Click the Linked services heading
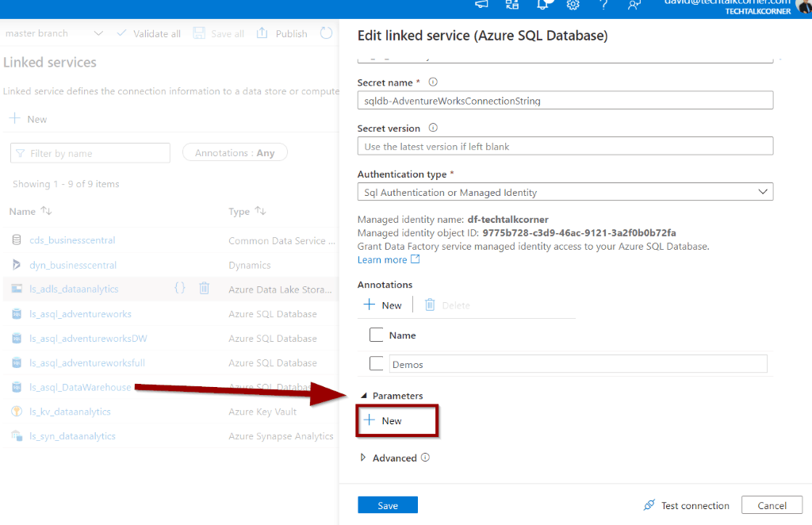812x525 pixels. (50, 62)
